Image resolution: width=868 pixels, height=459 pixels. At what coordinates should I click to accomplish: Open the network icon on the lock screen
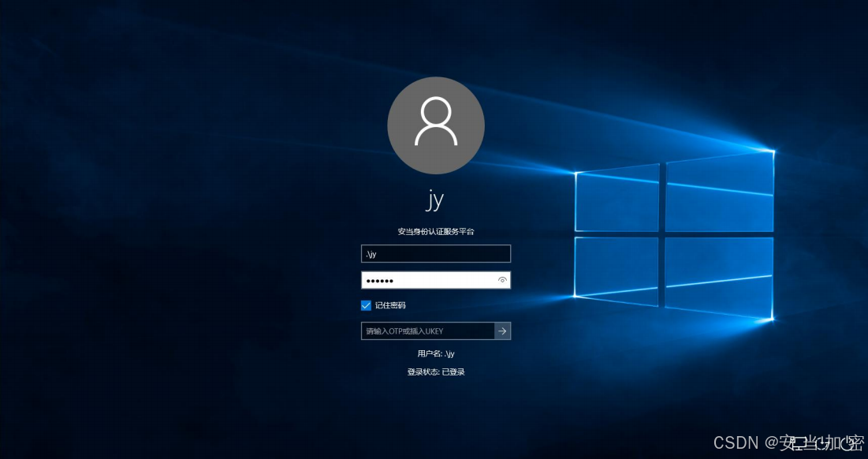click(x=799, y=443)
